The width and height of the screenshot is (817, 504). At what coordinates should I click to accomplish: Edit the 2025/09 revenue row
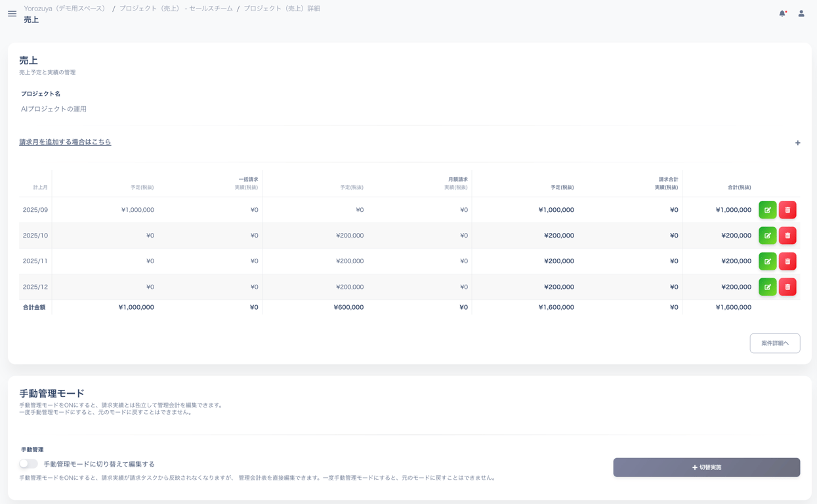(x=767, y=210)
